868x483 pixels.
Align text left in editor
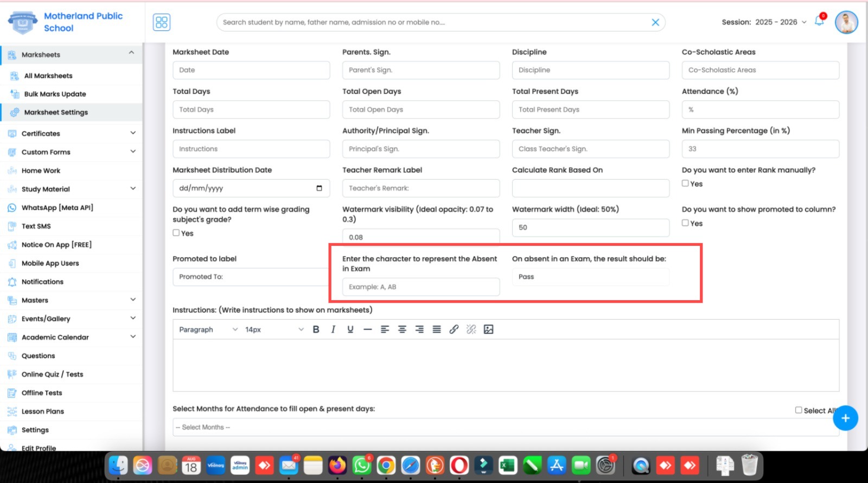385,329
